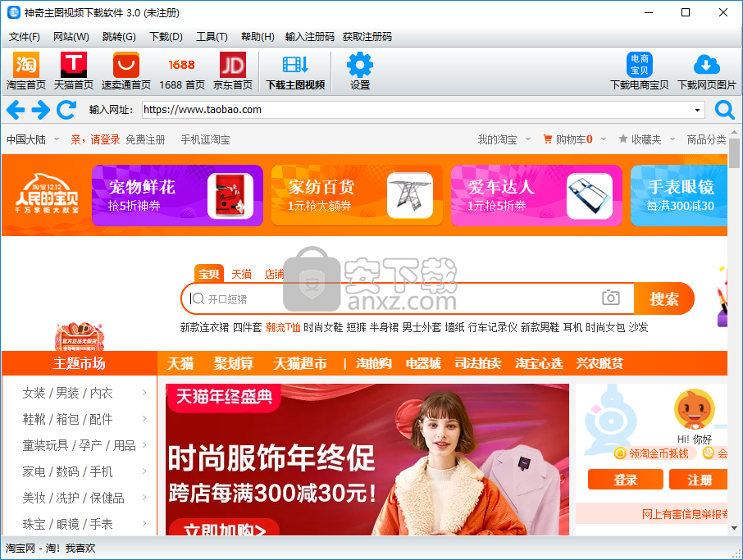
Task: Click the blue magnifier go icon
Action: (x=724, y=110)
